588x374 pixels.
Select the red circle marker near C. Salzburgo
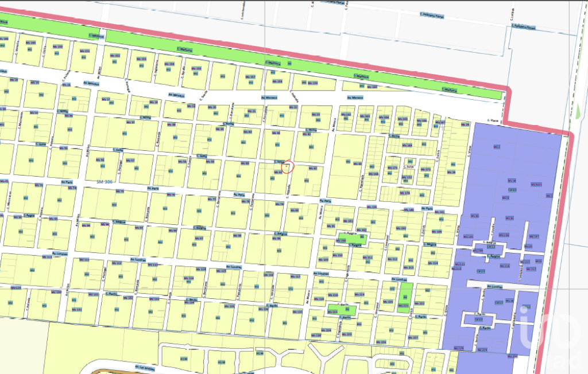(x=288, y=166)
